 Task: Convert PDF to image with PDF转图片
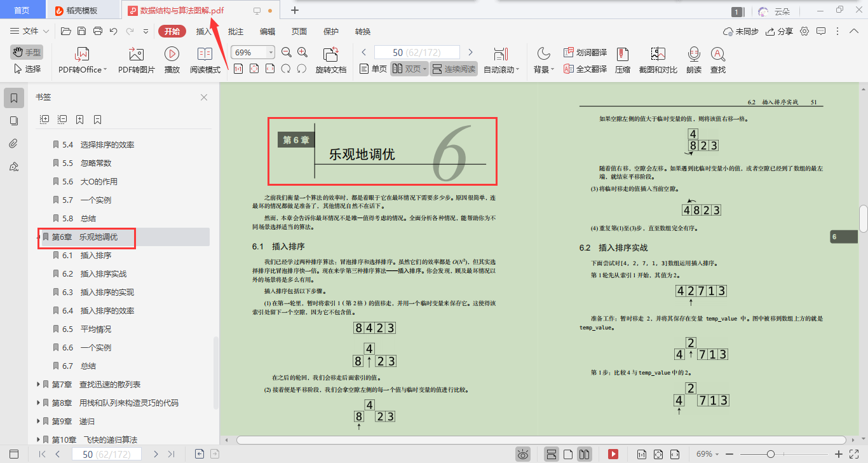tap(137, 60)
